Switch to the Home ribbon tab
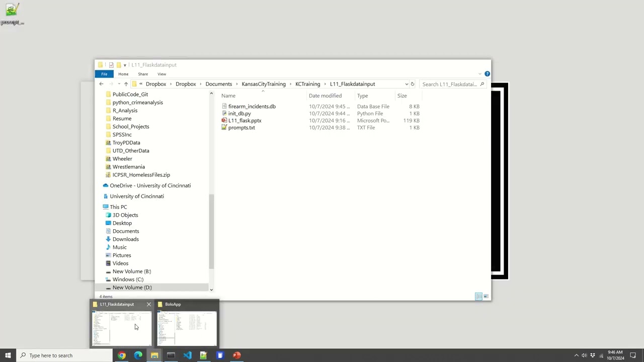The width and height of the screenshot is (644, 362). (x=123, y=74)
